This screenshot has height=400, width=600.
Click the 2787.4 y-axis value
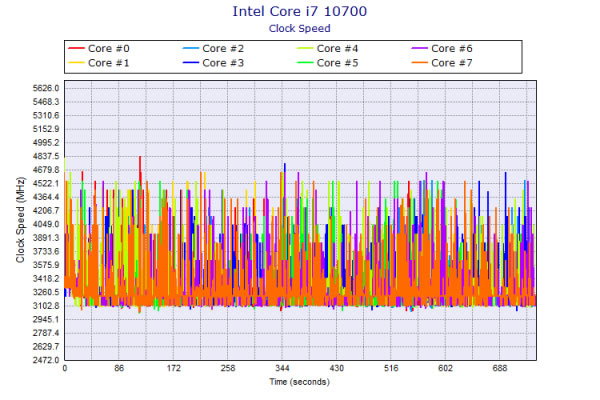(46, 333)
